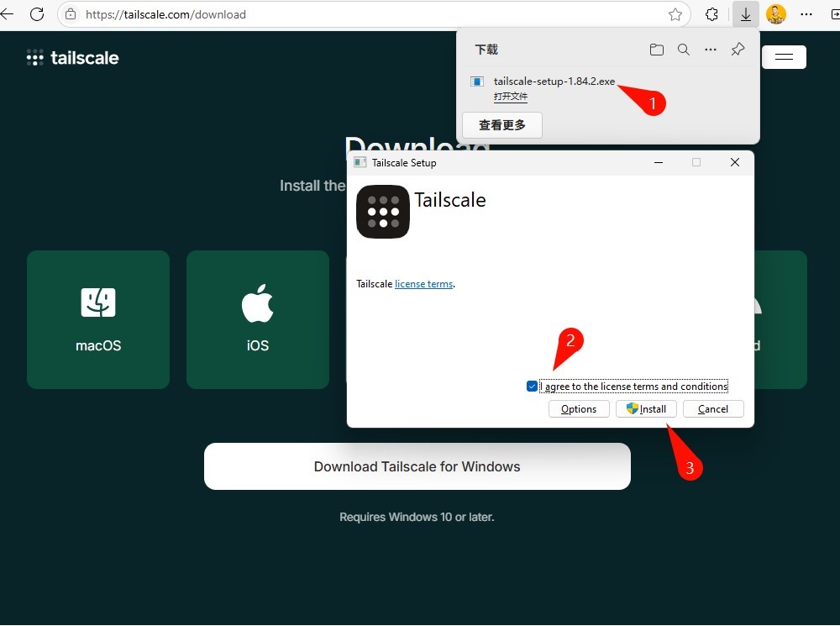Close the Tailscale Setup window
The height and width of the screenshot is (626, 840).
pos(735,162)
